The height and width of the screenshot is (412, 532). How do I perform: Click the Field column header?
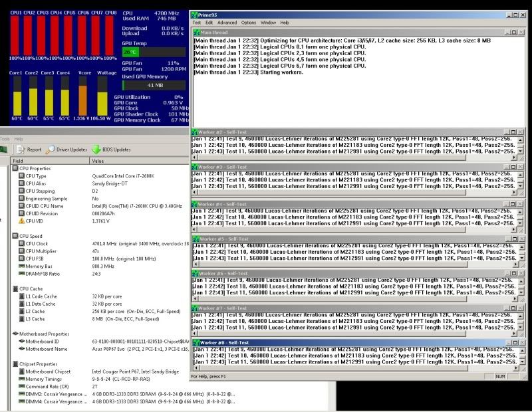[x=18, y=161]
